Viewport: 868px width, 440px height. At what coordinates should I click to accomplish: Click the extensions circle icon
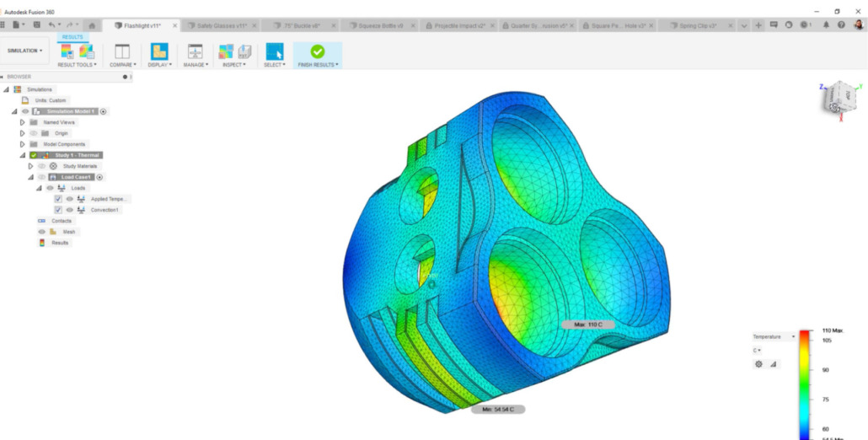(x=789, y=25)
